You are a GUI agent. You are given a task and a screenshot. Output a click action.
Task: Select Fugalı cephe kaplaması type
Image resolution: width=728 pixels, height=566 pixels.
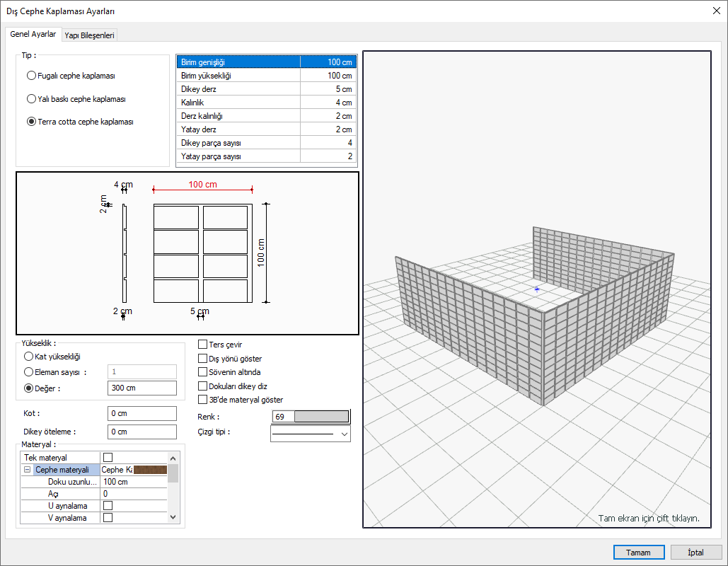[x=31, y=76]
